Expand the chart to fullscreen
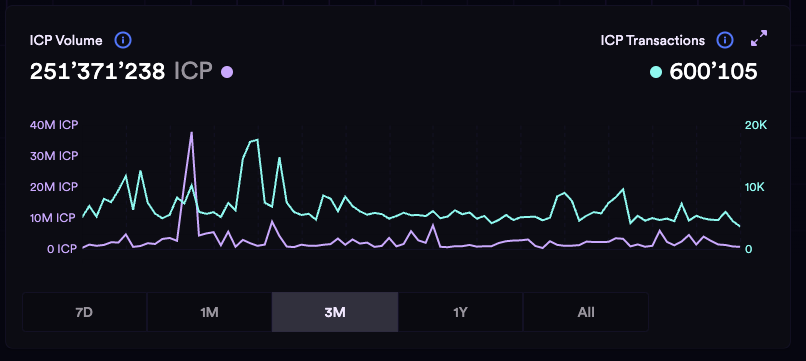Viewport: 806px width, 361px height. pos(759,38)
